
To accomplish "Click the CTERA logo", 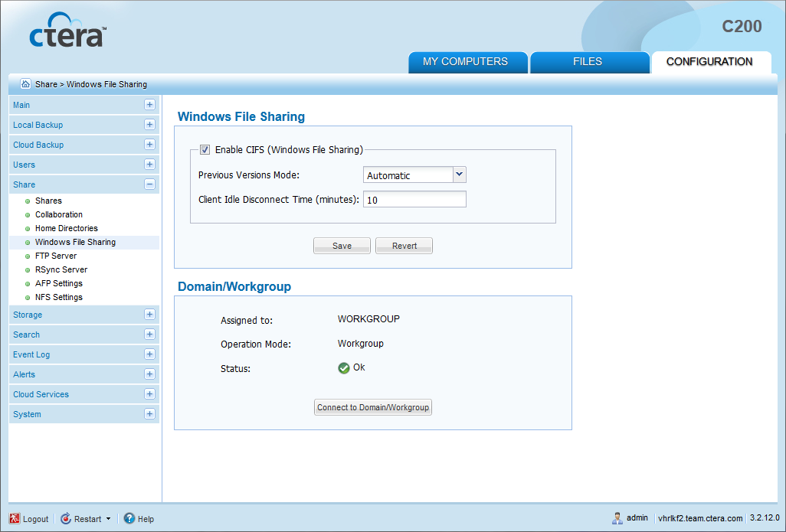I will pyautogui.click(x=68, y=30).
